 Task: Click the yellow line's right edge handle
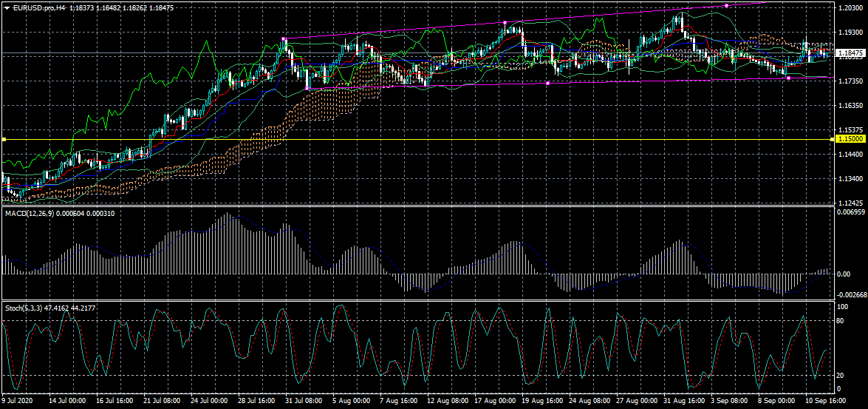pos(833,139)
